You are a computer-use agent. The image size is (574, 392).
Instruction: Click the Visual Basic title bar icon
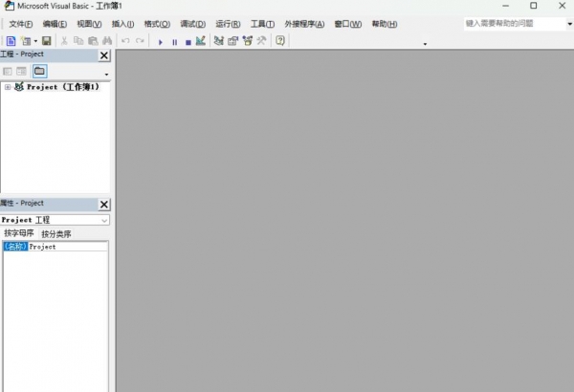coord(10,6)
